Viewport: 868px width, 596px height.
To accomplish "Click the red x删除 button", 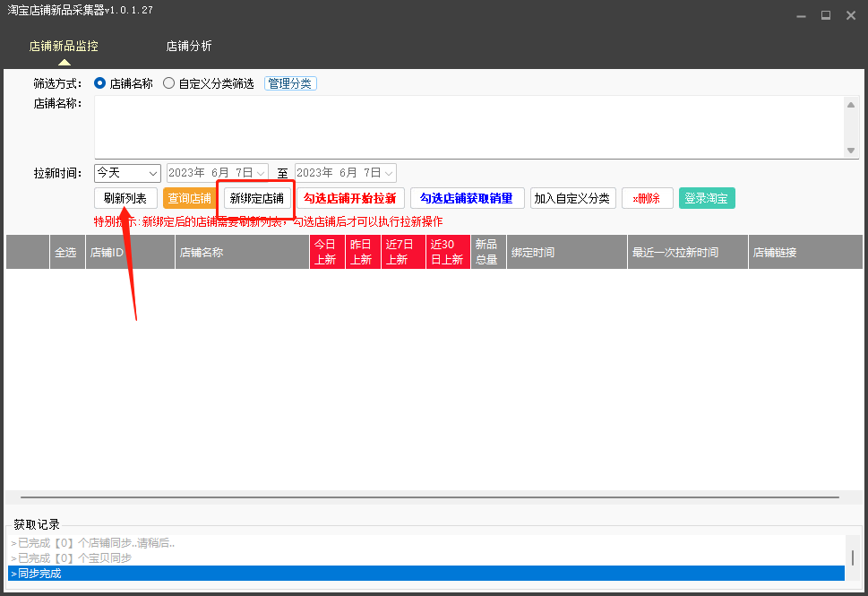I will click(x=647, y=198).
